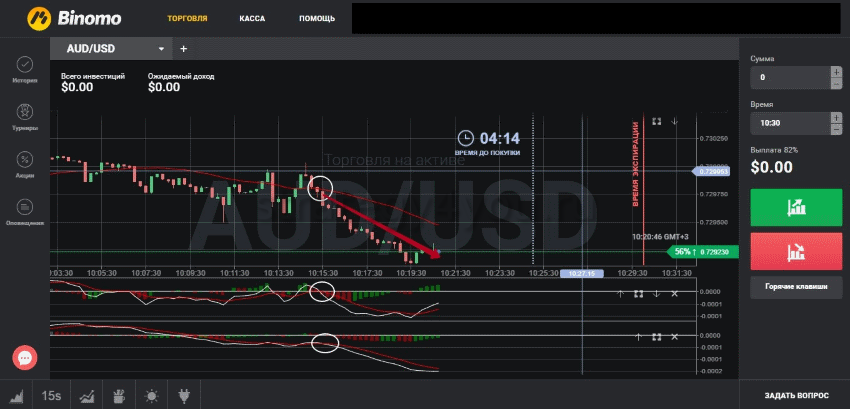The height and width of the screenshot is (409, 850).
Task: Click the Время expiration time field
Action: point(789,122)
